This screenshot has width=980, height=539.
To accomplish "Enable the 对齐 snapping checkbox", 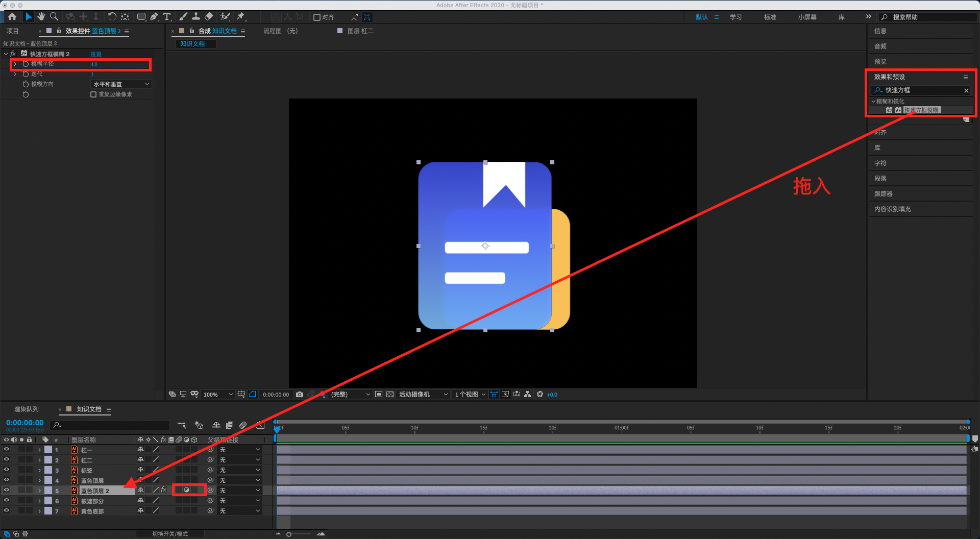I will (x=317, y=17).
